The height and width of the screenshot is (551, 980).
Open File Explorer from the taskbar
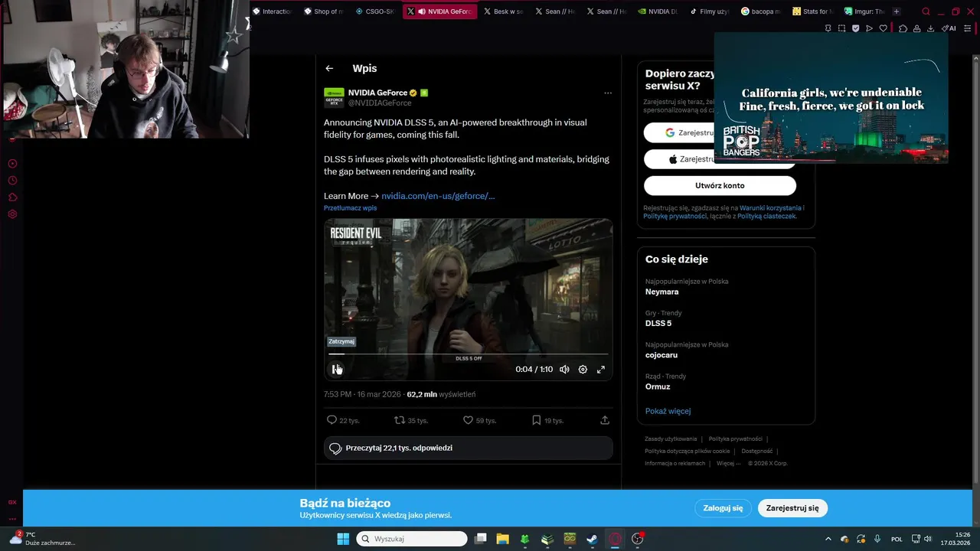click(x=502, y=539)
